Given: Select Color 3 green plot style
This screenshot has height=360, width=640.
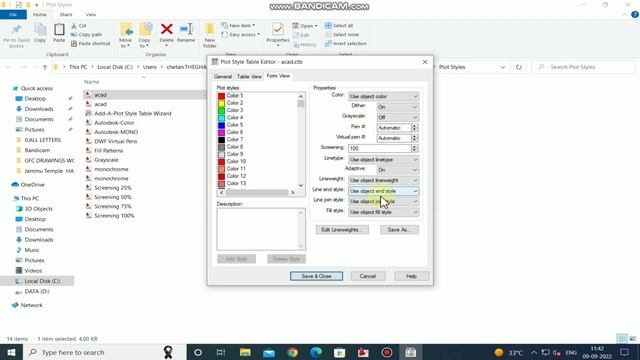Looking at the screenshot, I should [234, 110].
